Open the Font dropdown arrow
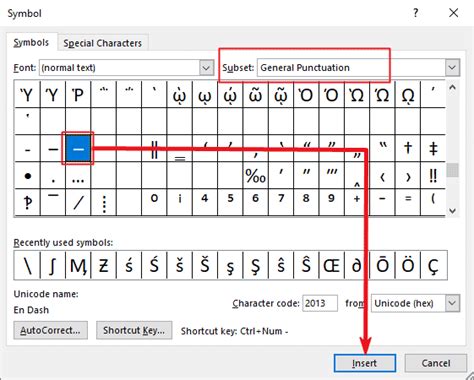The width and height of the screenshot is (474, 380). click(206, 68)
